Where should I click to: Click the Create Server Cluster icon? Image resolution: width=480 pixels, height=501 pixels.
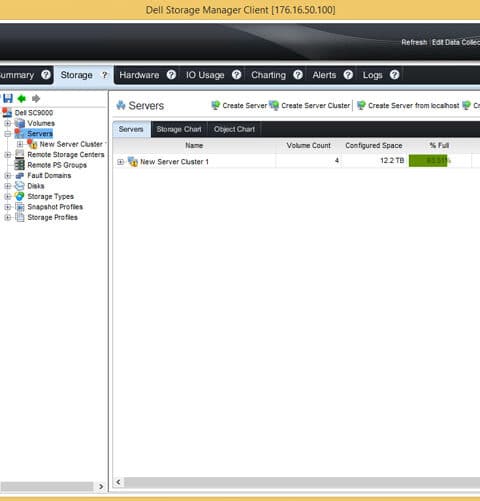274,105
